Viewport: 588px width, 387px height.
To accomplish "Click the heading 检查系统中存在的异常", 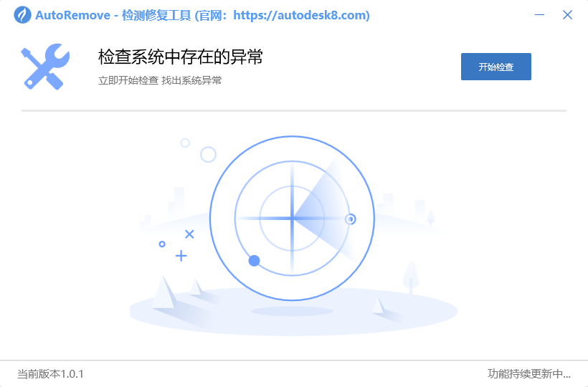I will click(181, 57).
